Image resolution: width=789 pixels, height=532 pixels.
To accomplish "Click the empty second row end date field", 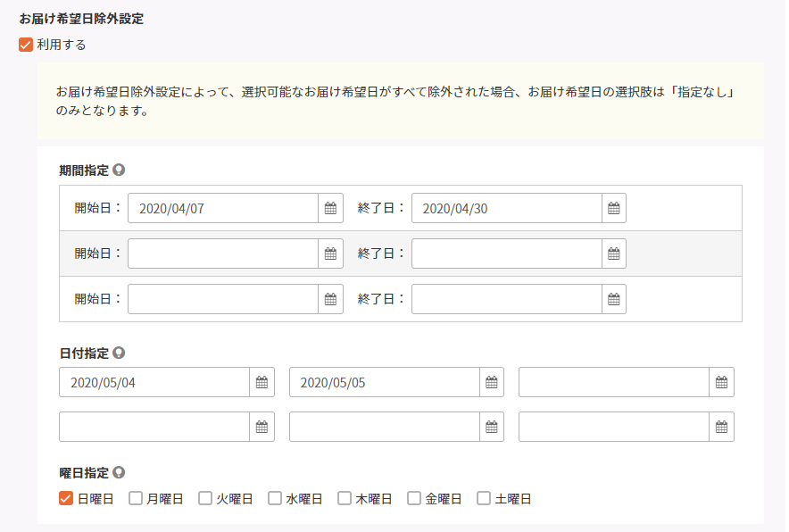I will (507, 254).
